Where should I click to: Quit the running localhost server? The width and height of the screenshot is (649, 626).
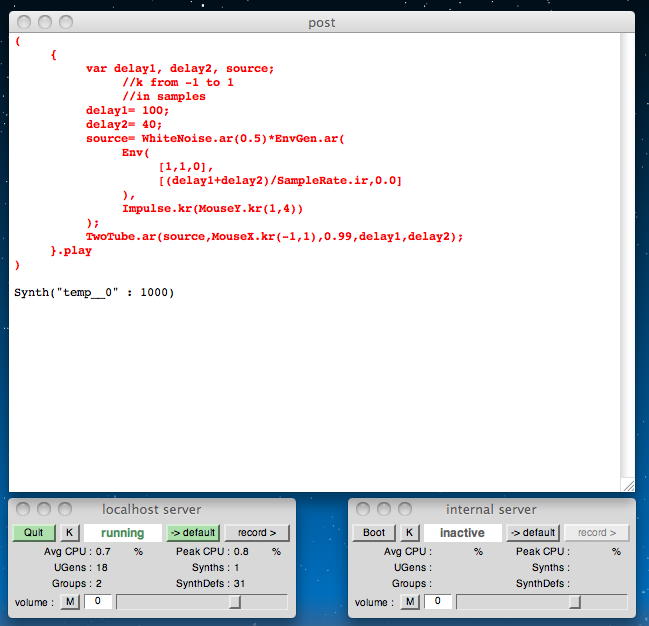(33, 533)
